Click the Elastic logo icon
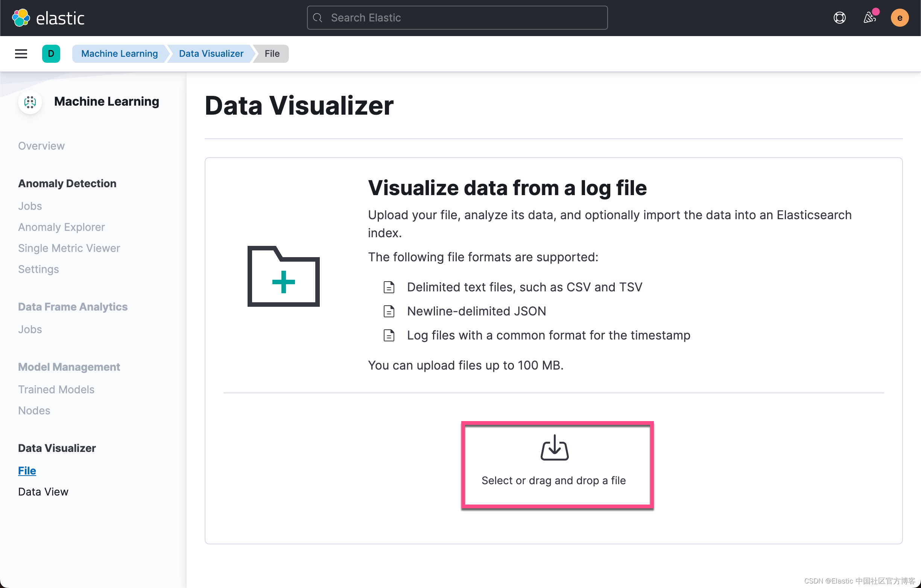Screen dimensions: 921x588 (21, 18)
